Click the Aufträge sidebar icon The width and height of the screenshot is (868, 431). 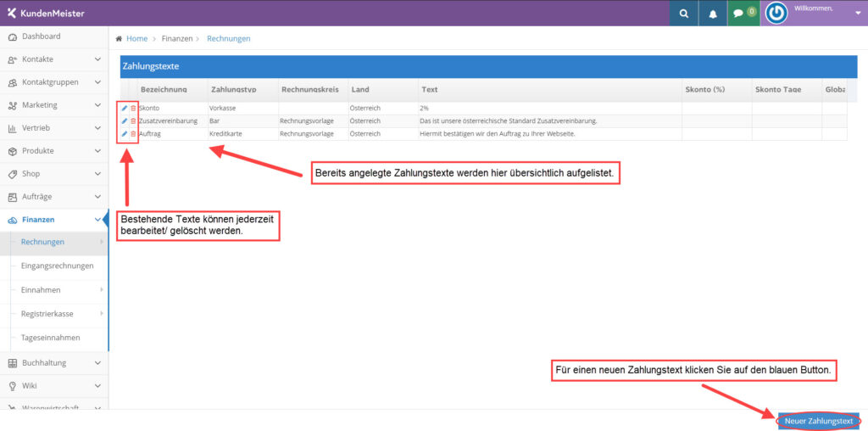coord(12,197)
